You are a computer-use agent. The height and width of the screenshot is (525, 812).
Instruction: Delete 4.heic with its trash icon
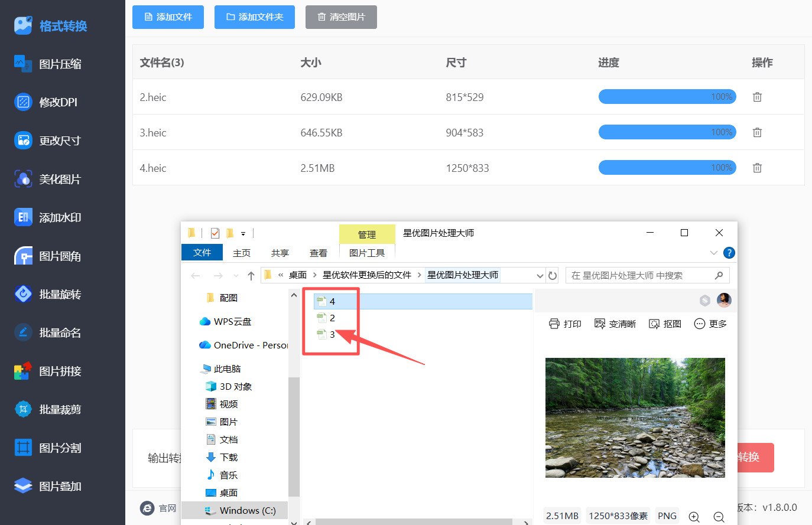coord(757,168)
